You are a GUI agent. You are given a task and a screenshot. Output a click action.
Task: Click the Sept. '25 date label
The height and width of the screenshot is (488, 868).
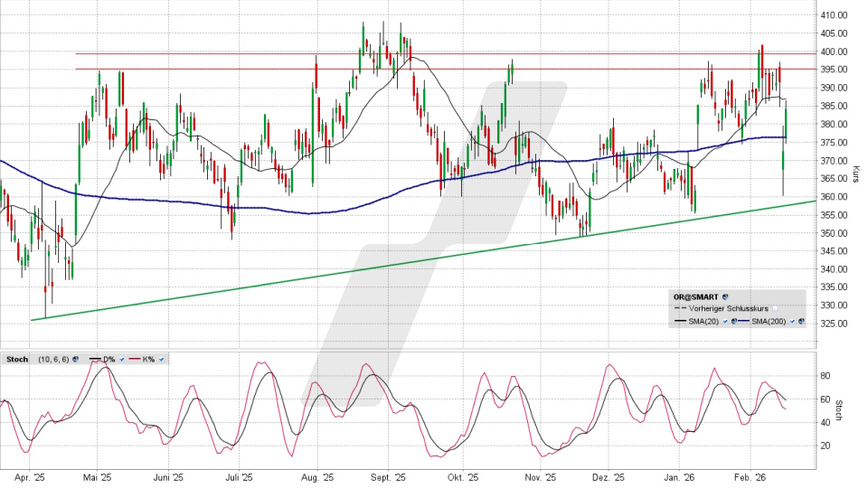[389, 477]
